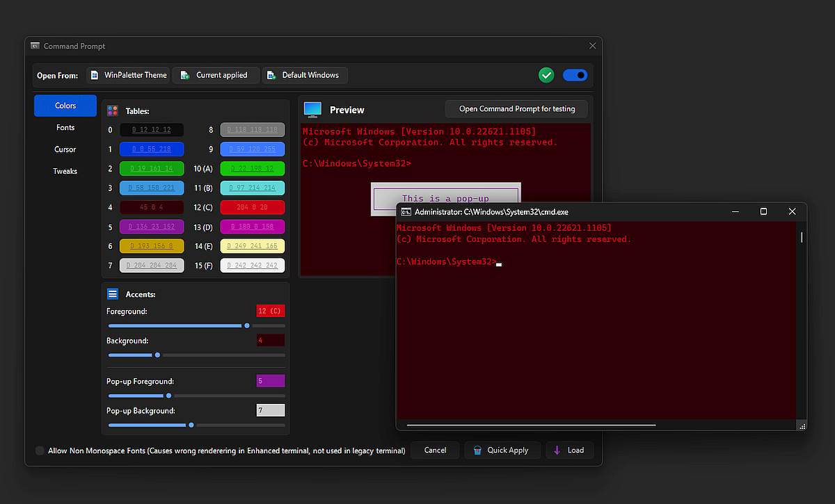Click the "Pop-up Foreground:" label
835x504 pixels.
(140, 382)
